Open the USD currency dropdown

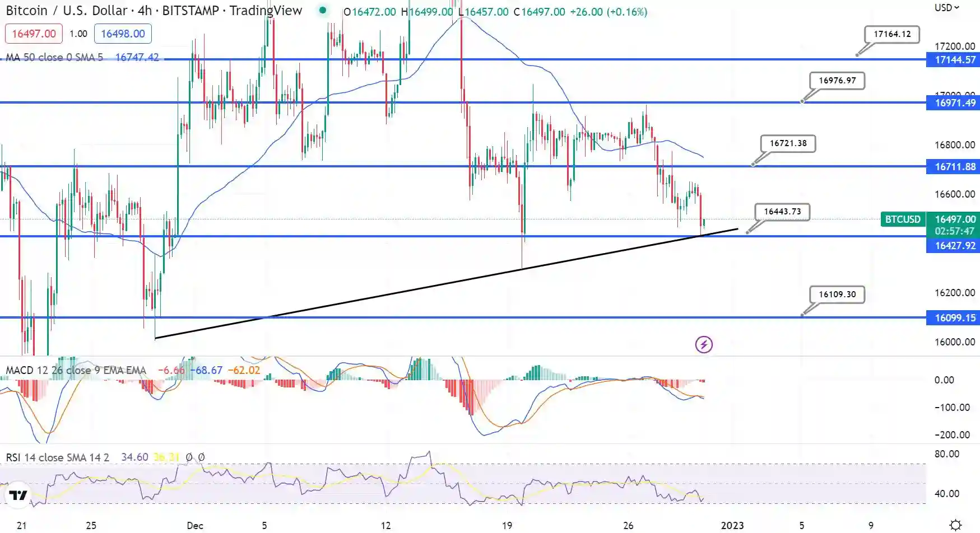tap(947, 8)
